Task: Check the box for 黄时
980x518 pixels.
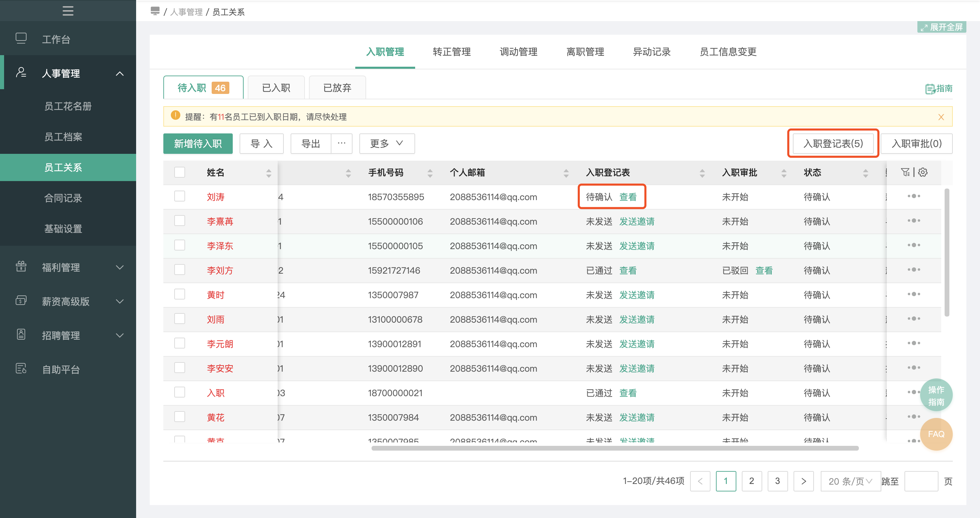Action: [x=180, y=294]
